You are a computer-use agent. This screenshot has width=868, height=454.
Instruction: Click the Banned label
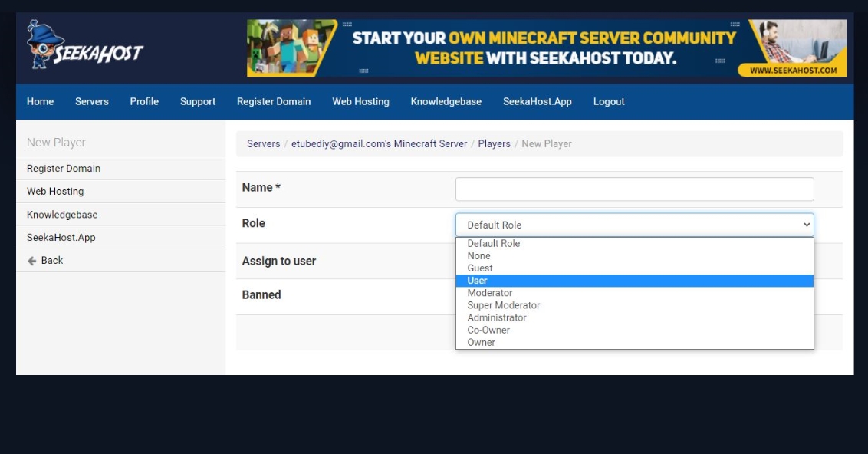pos(261,294)
